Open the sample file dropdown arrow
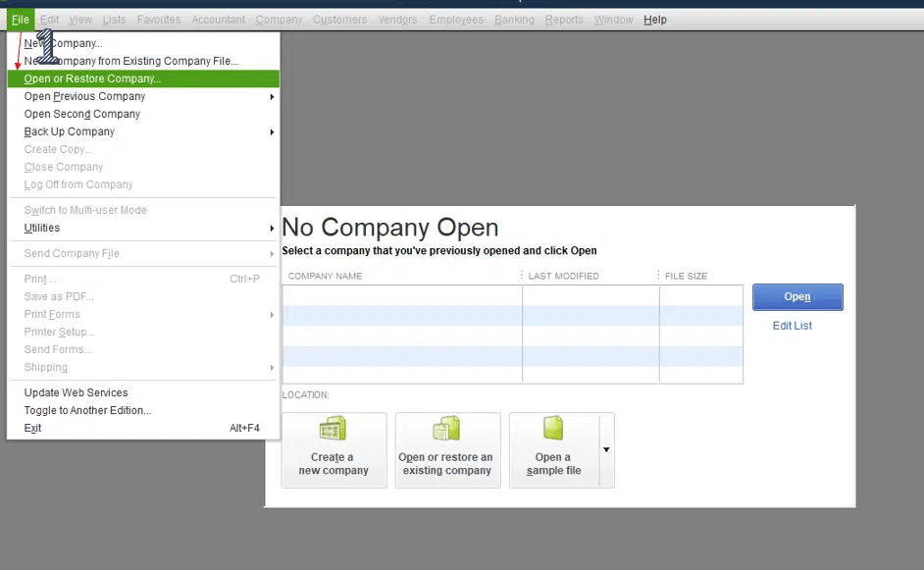Screen dimensions: 924x570 pos(605,449)
